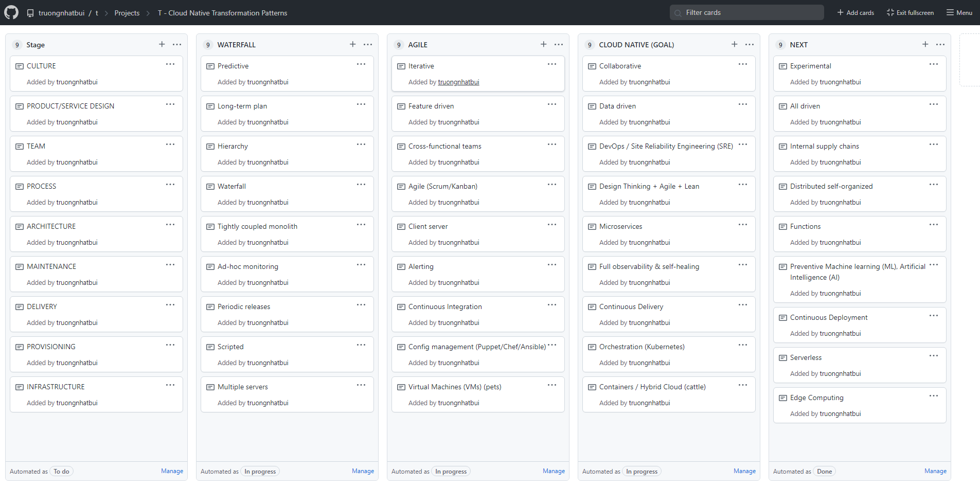980x488 pixels.
Task: Add a card to CLOUD NATIVE (GOAL) column
Action: (735, 44)
